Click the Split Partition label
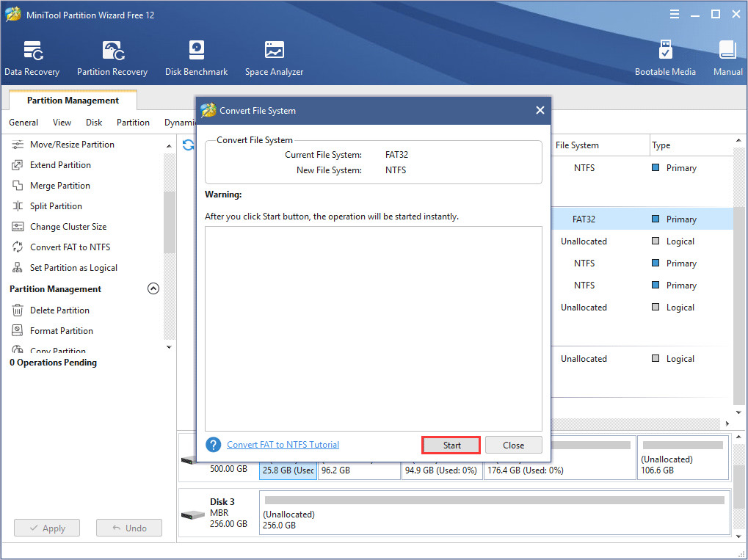748x560 pixels. (x=56, y=206)
